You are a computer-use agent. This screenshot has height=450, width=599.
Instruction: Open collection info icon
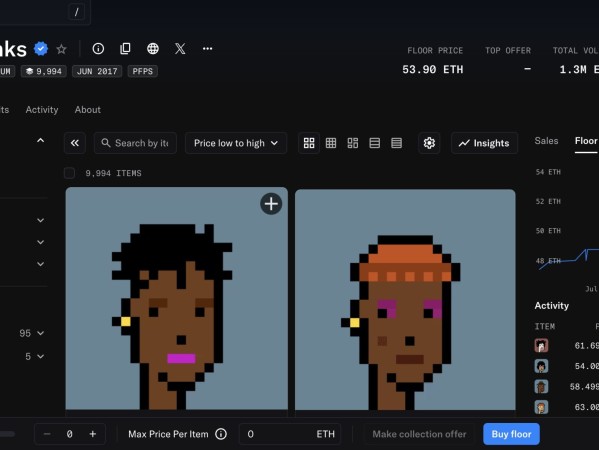[98, 49]
